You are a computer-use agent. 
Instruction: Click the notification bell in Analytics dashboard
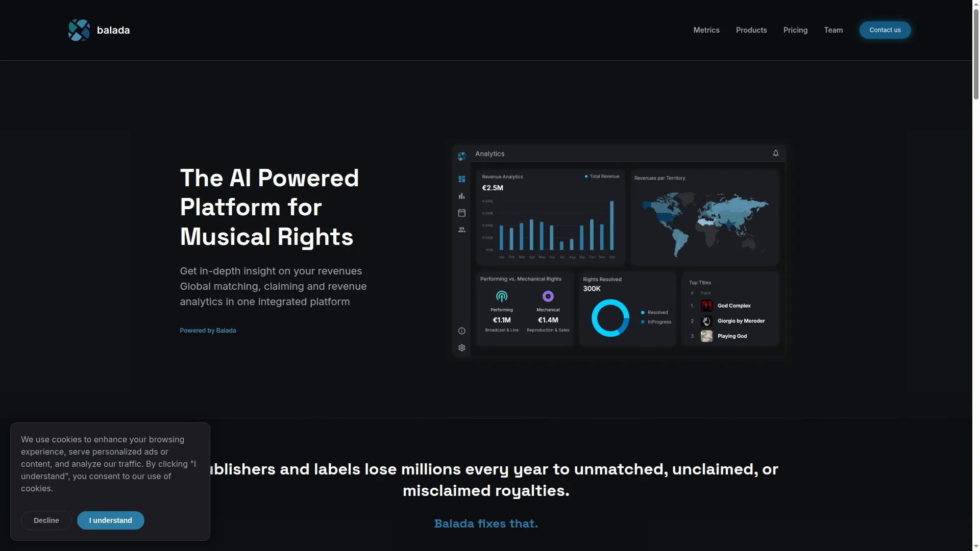[776, 153]
